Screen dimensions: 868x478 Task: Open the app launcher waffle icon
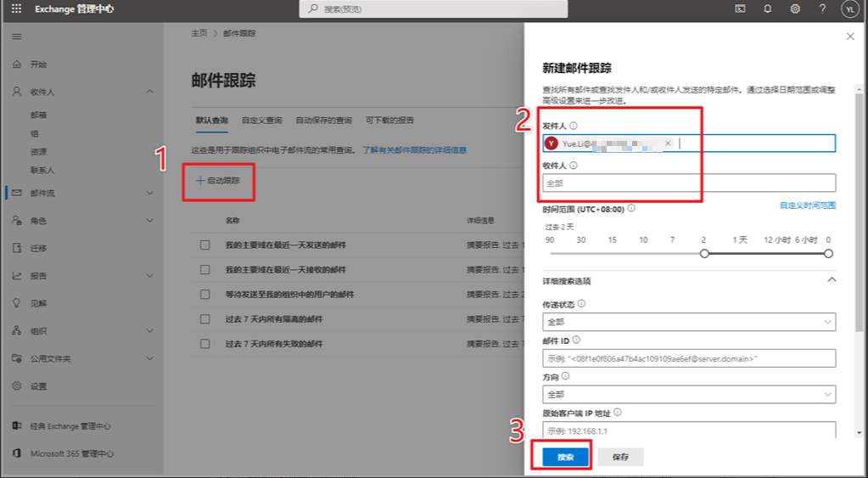(x=17, y=9)
